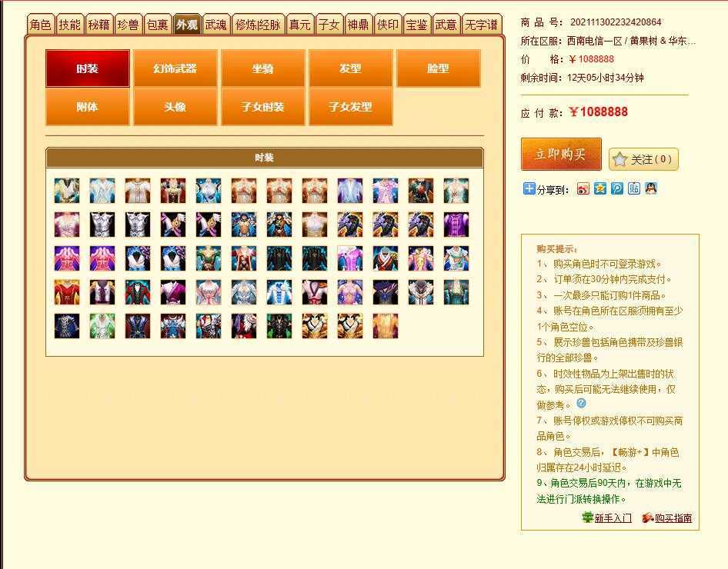The image size is (728, 569).
Task: Click the 立即购买 buy now button
Action: tap(561, 154)
